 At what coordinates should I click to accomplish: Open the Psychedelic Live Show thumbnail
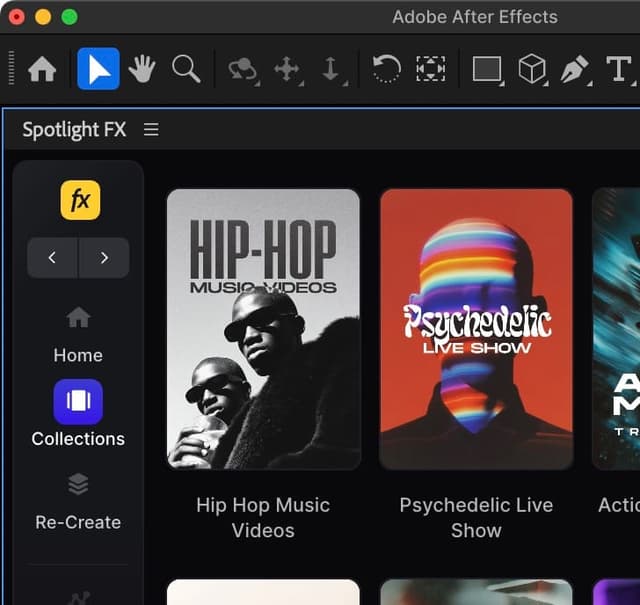pyautogui.click(x=476, y=329)
